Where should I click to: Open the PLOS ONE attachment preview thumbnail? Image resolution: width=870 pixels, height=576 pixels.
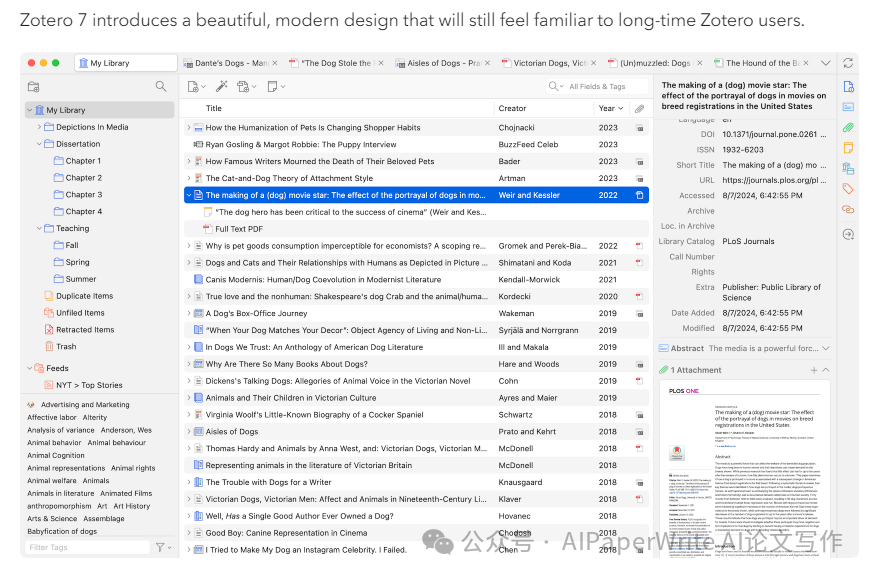(x=744, y=469)
